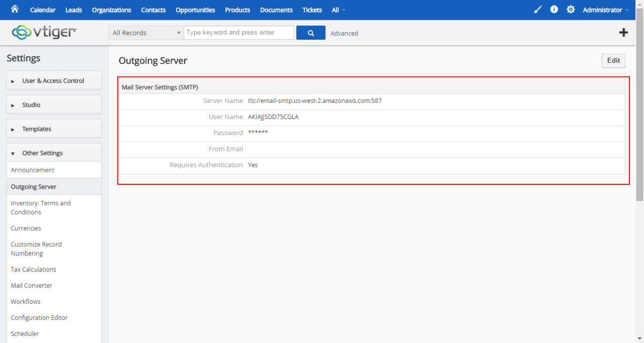Go to the vtiger logo
The width and height of the screenshot is (644, 343).
(x=44, y=32)
